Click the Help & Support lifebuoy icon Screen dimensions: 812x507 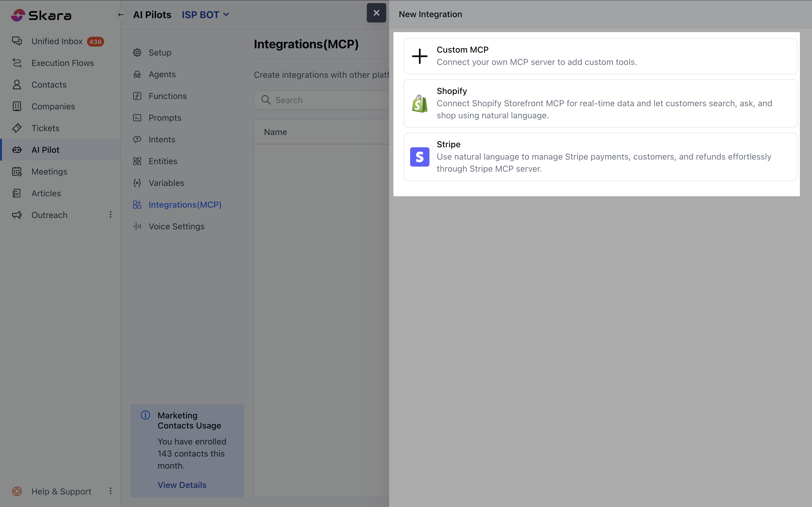(x=17, y=491)
